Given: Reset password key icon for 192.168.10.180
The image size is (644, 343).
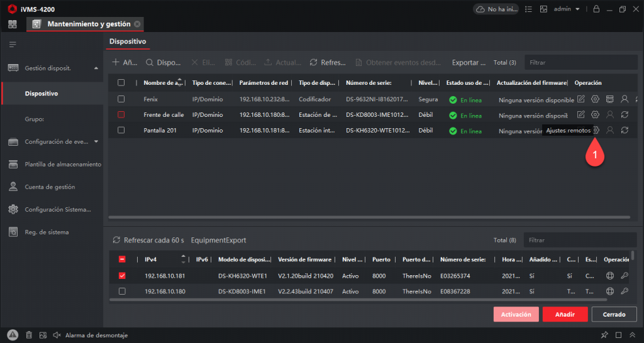Looking at the screenshot, I should coord(625,291).
